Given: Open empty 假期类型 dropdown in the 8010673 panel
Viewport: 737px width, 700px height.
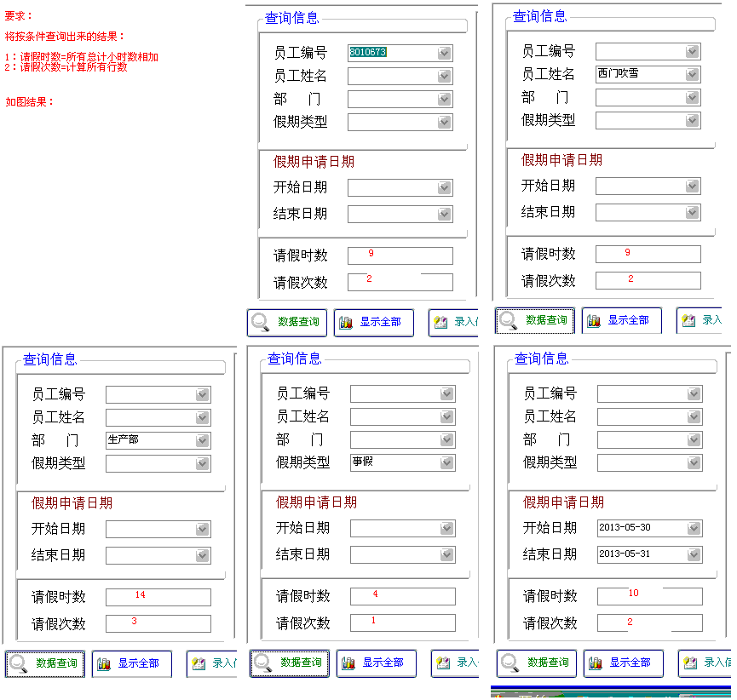Looking at the screenshot, I should point(444,122).
